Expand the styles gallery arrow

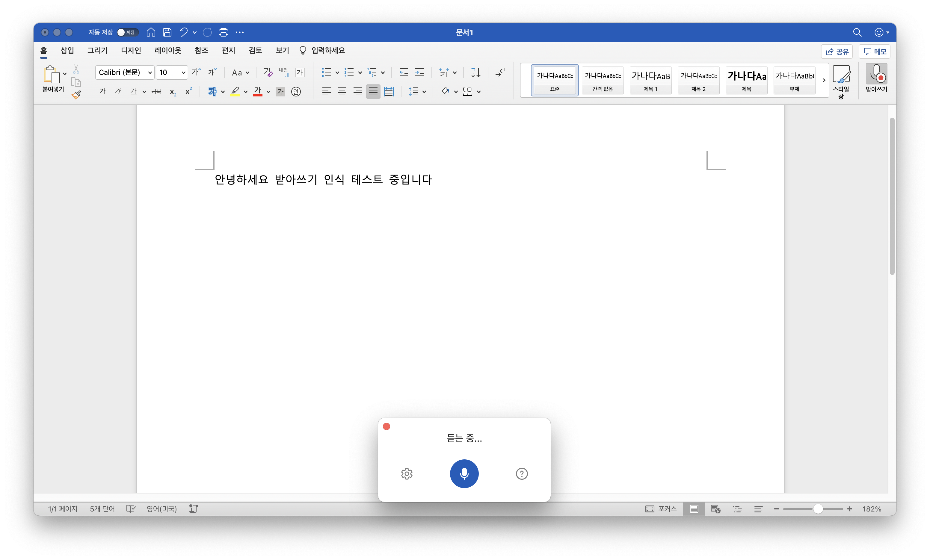click(824, 80)
